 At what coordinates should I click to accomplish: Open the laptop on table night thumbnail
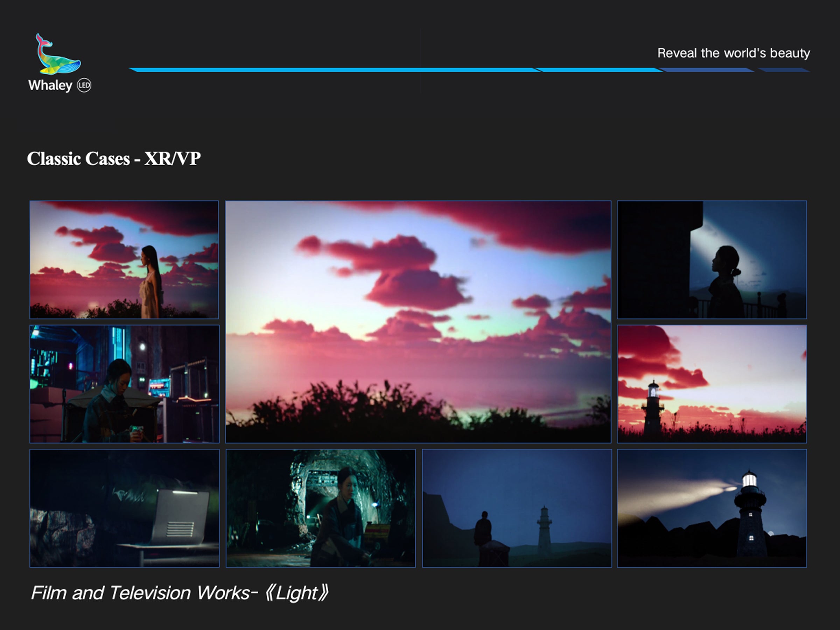pos(124,508)
